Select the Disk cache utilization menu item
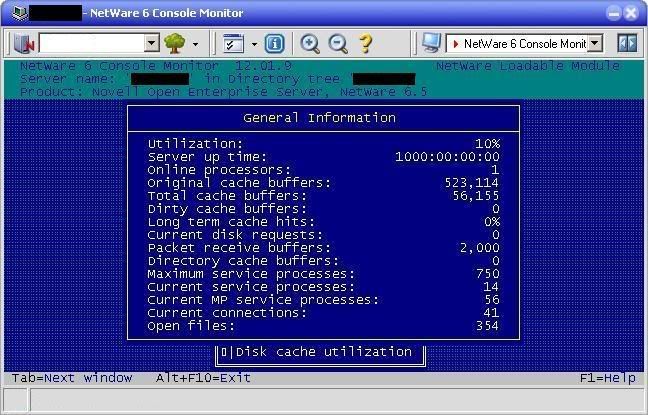 322,352
